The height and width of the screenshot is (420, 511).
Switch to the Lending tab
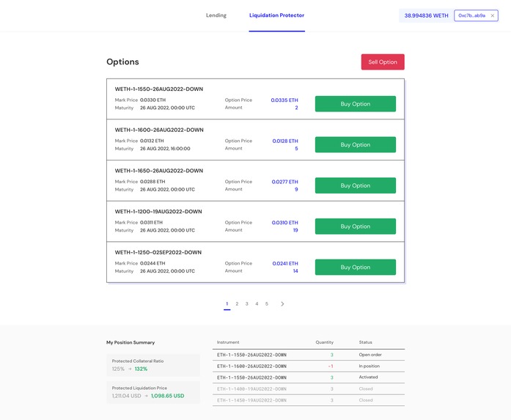[x=216, y=15]
